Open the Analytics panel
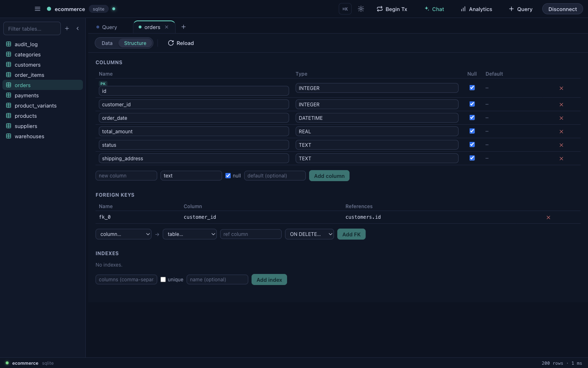The width and height of the screenshot is (588, 368). (x=476, y=9)
